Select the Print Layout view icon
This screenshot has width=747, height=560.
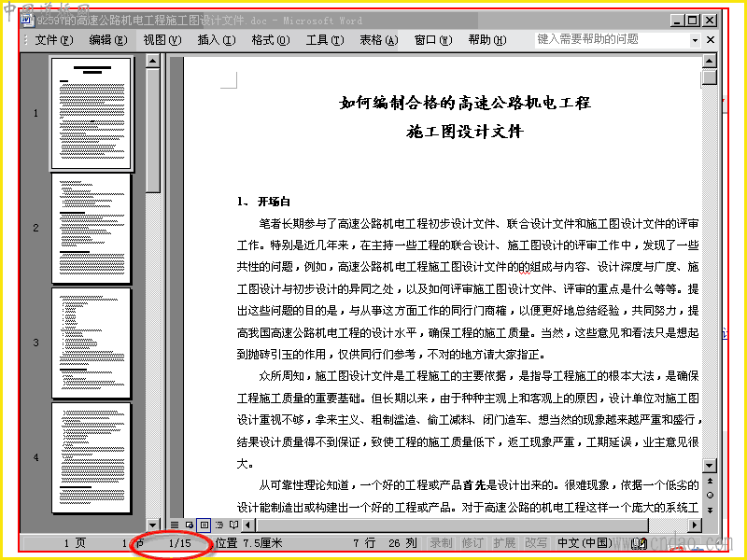(204, 525)
